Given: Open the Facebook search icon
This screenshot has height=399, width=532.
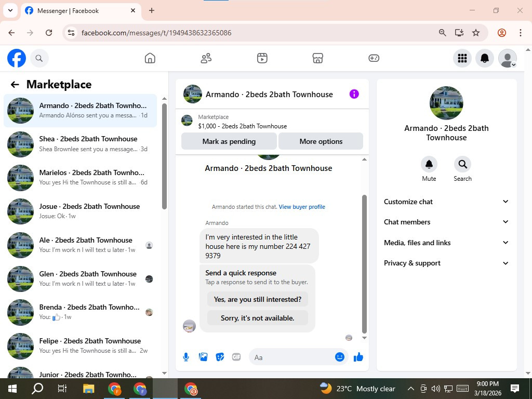Looking at the screenshot, I should 39,58.
